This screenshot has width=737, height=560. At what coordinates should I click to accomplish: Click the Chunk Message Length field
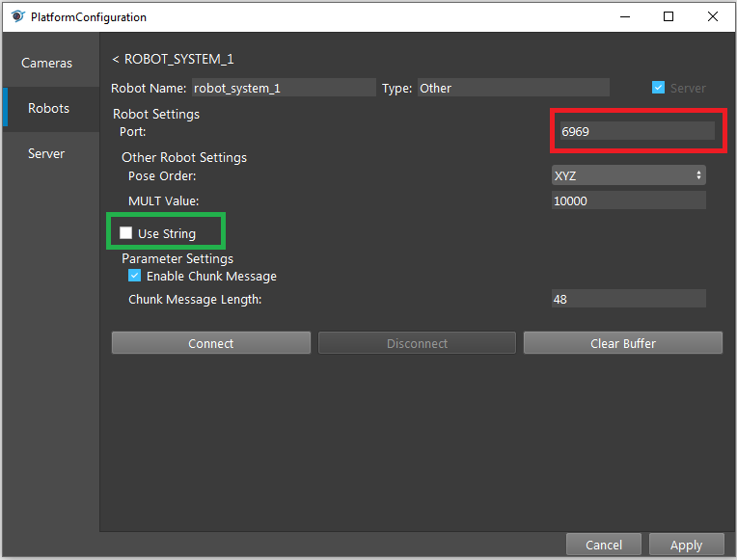(628, 299)
